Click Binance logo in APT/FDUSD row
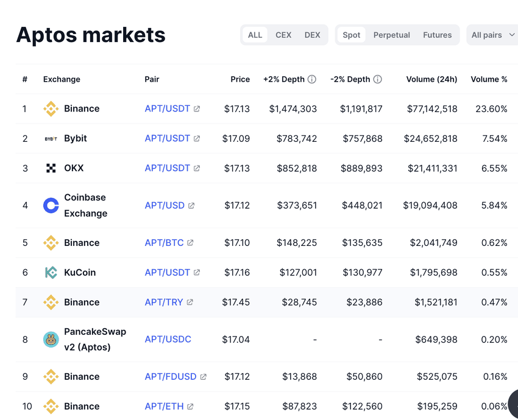 pos(51,377)
